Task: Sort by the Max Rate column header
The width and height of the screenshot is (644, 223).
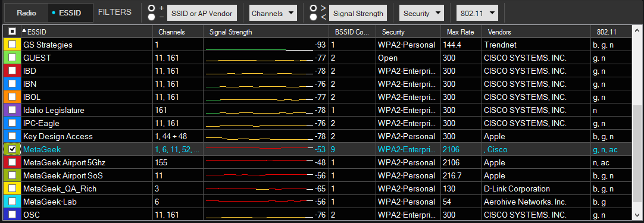Action: [x=461, y=32]
